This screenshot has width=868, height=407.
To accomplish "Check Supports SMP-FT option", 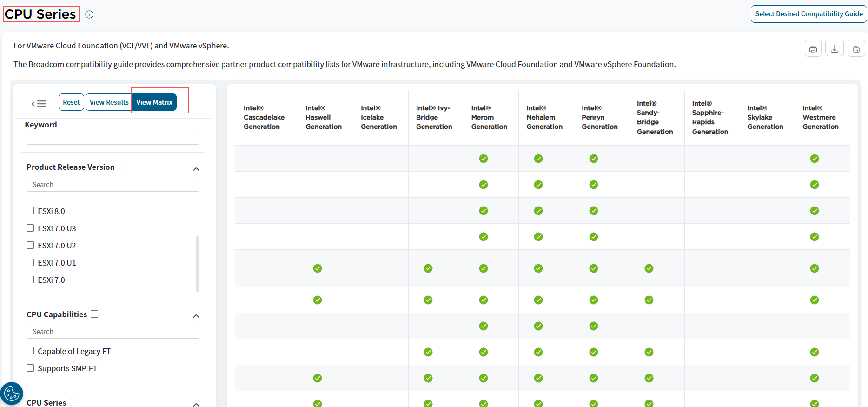I will 30,368.
